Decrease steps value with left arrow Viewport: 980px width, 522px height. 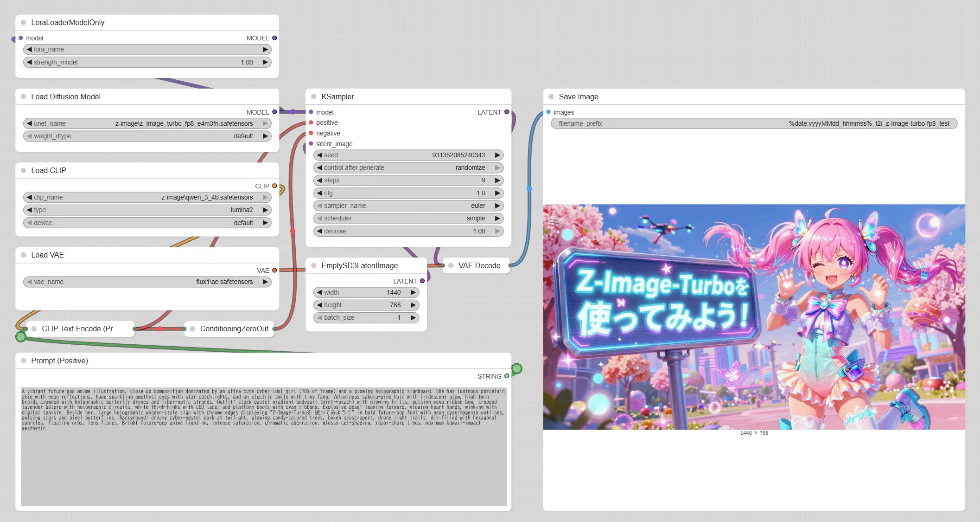(x=319, y=180)
